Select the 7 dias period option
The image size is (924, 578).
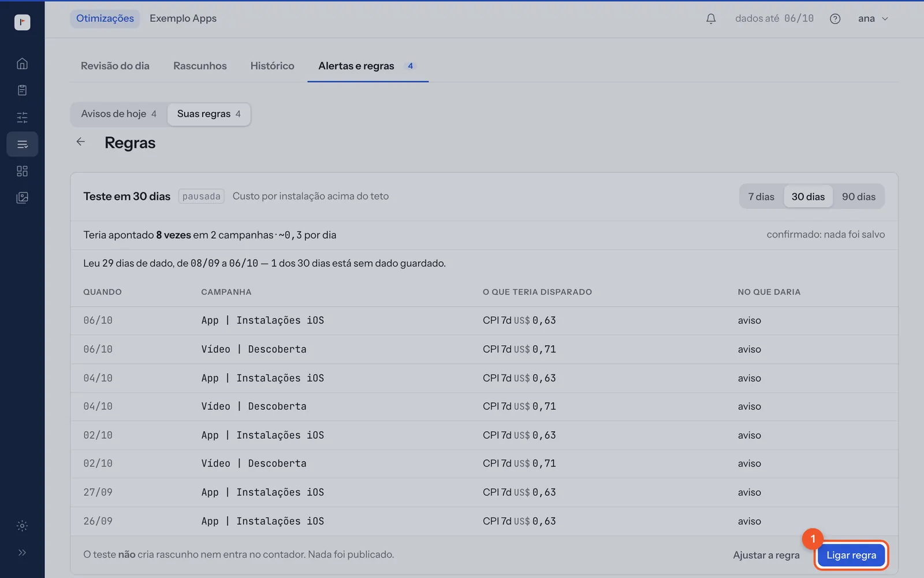pyautogui.click(x=761, y=197)
